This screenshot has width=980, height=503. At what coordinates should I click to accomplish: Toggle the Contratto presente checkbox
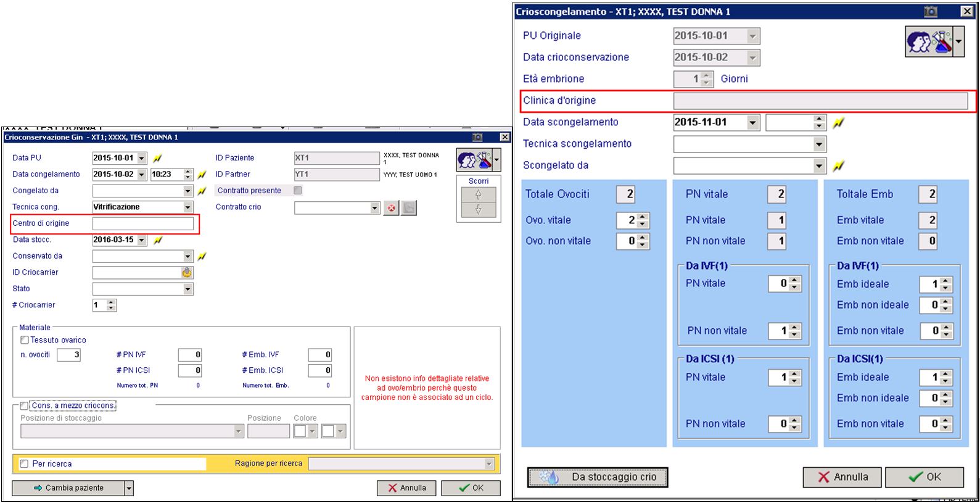point(298,191)
